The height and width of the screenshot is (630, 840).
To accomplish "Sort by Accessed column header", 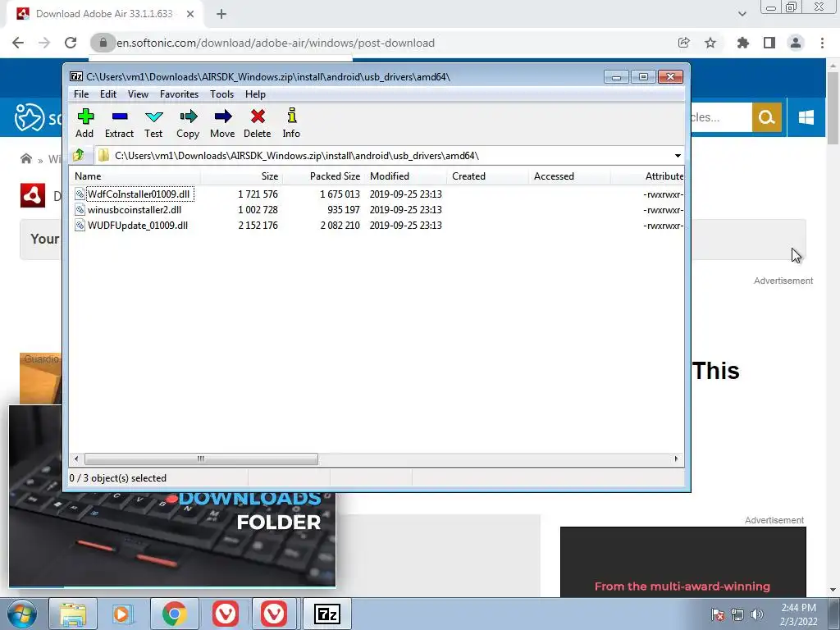I will click(x=569, y=176).
